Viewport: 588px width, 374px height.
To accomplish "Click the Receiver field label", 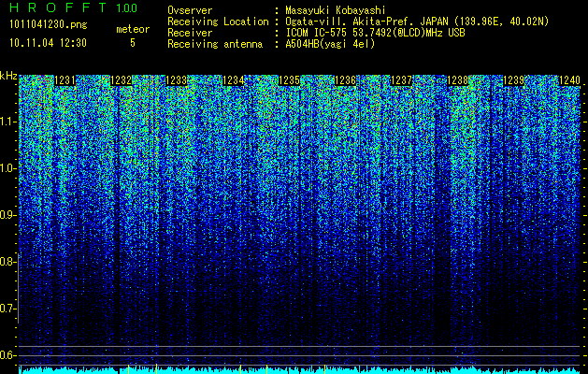I will click(x=190, y=33).
